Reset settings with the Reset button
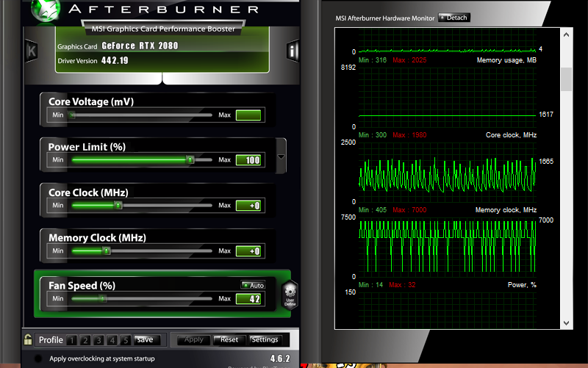This screenshot has height=368, width=588. 229,339
